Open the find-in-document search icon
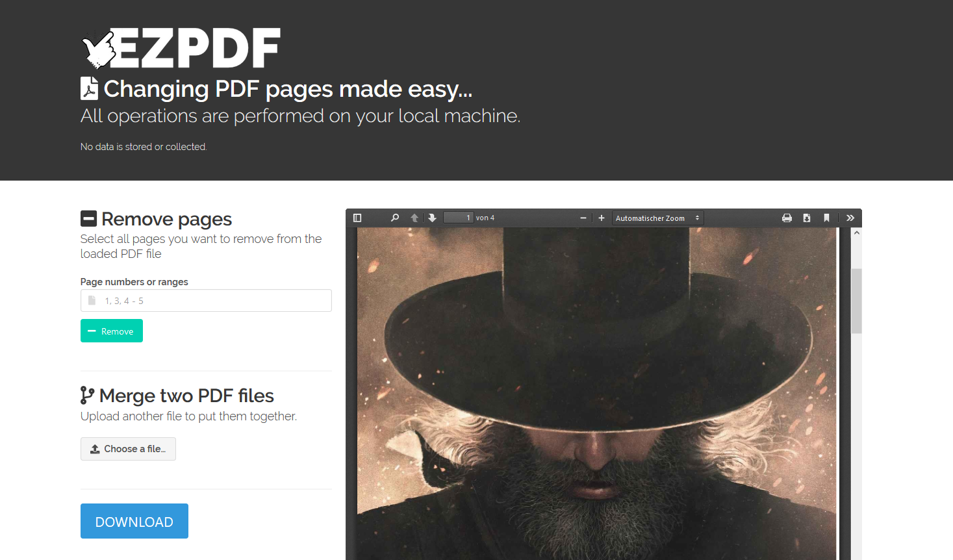 394,218
